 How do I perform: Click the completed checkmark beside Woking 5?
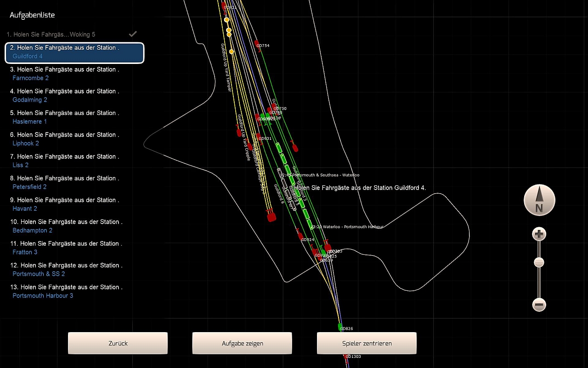tap(133, 34)
